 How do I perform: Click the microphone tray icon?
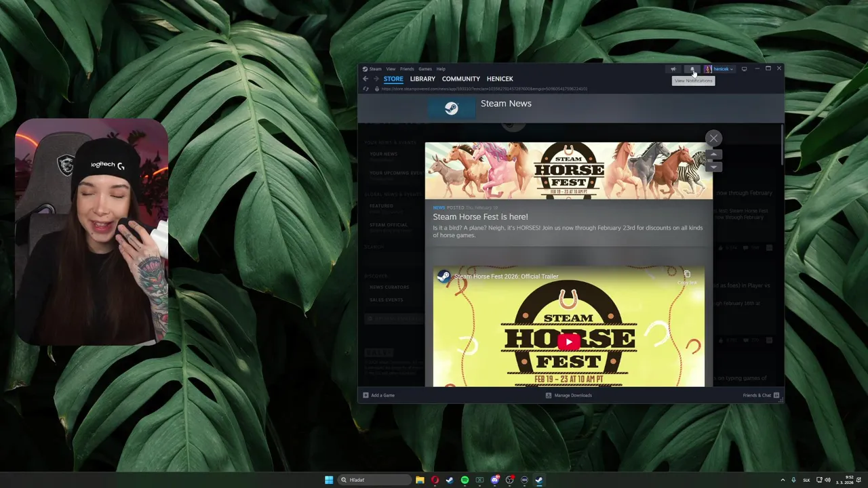coord(793,480)
